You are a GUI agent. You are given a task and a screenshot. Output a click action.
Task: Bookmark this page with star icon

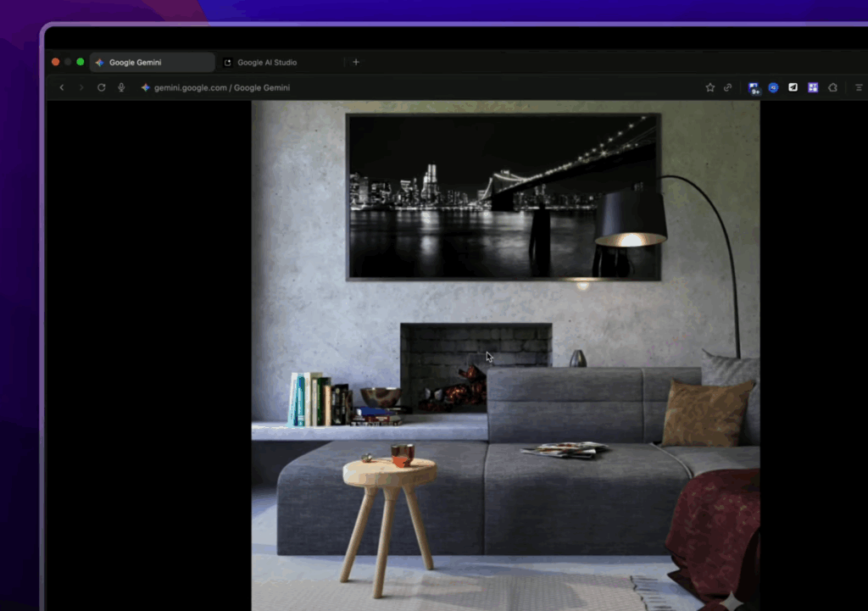click(x=710, y=87)
